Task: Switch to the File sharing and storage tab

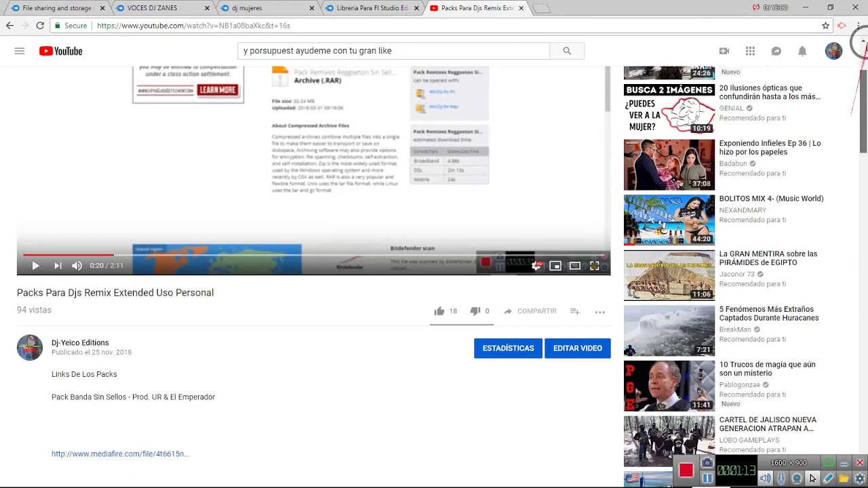Action: (x=56, y=8)
